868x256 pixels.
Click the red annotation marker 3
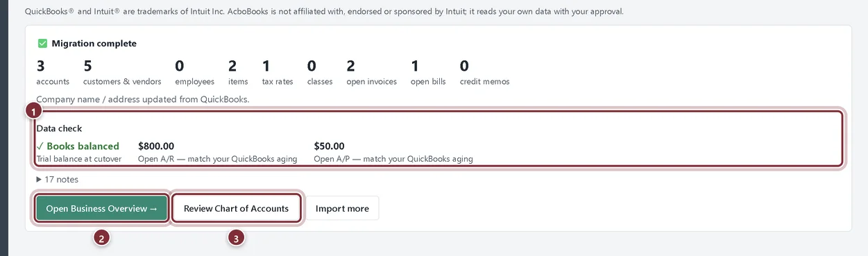pos(237,239)
